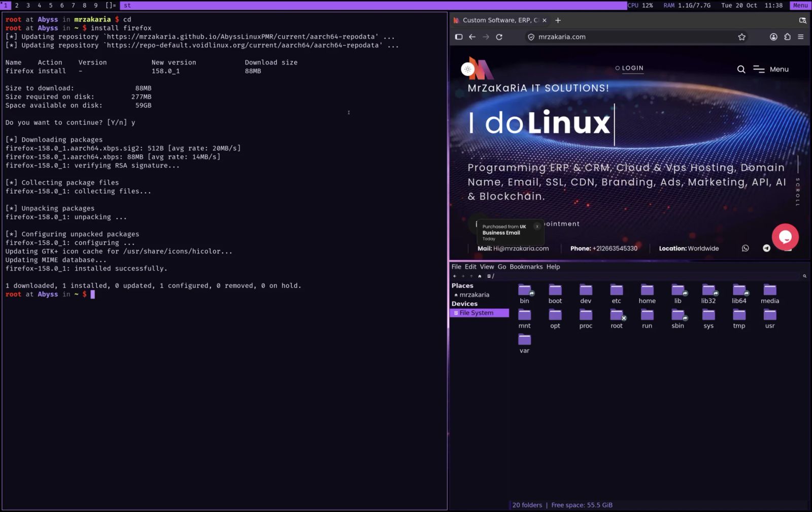
Task: Open the lib folder
Action: coord(678,294)
